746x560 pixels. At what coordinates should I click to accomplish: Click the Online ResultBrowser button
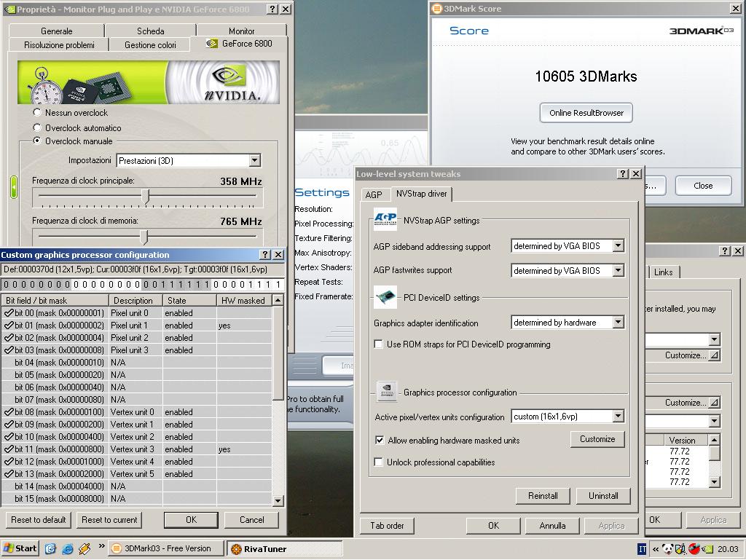point(586,113)
